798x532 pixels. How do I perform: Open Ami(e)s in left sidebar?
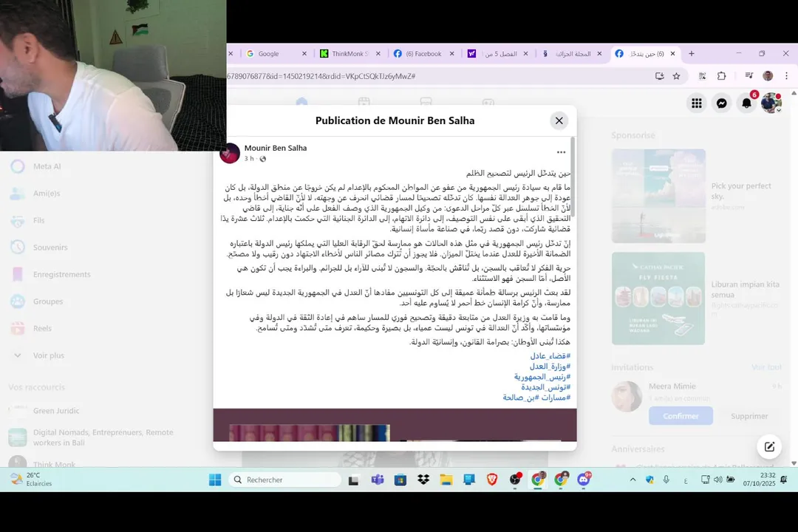pos(47,194)
